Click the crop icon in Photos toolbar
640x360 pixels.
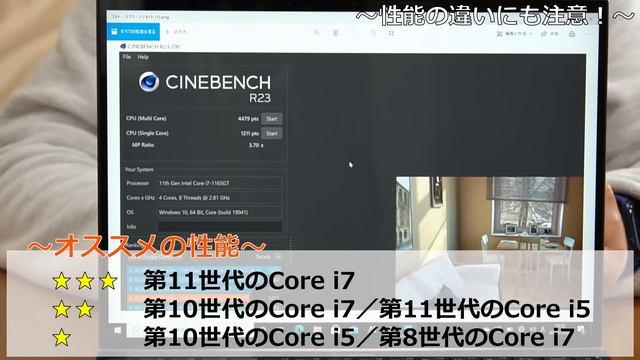point(391,33)
